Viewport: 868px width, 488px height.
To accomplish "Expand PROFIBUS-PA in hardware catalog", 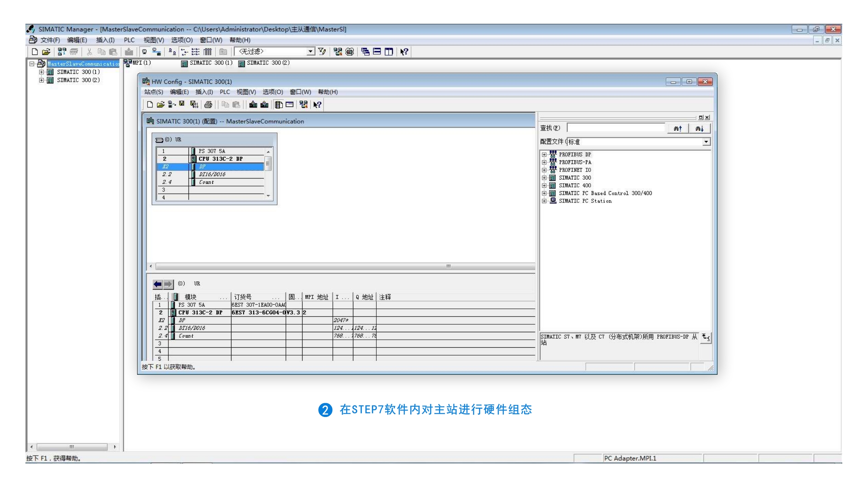I will coord(544,162).
